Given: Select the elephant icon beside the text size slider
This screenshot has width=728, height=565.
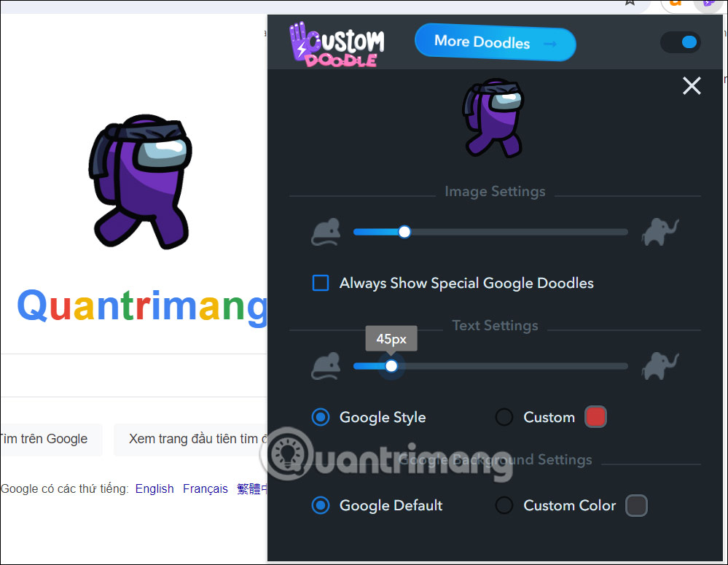Looking at the screenshot, I should tap(660, 366).
